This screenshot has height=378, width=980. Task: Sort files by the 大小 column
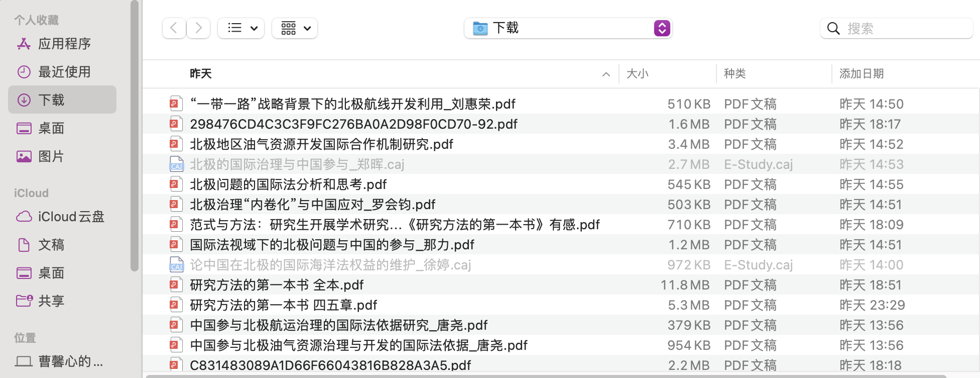[x=638, y=74]
